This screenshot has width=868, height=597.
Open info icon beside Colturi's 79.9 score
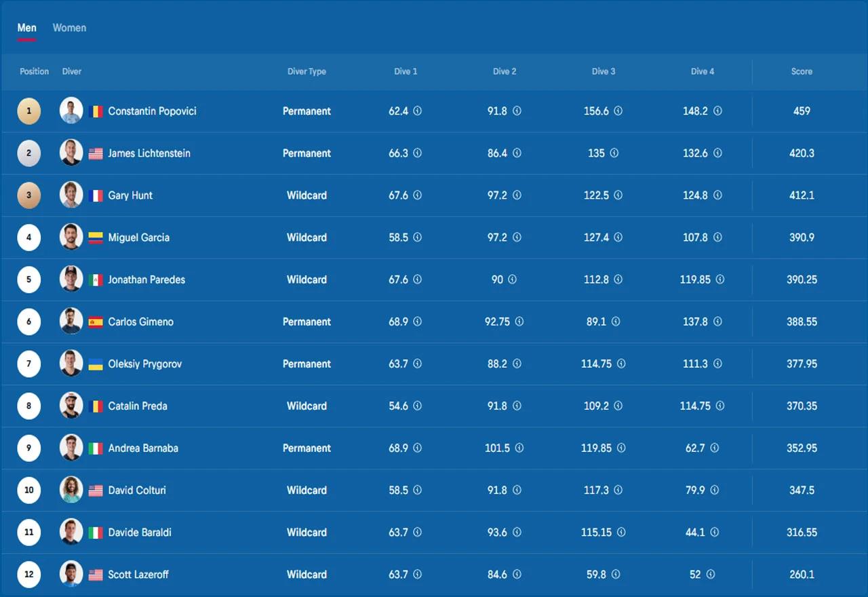[715, 490]
